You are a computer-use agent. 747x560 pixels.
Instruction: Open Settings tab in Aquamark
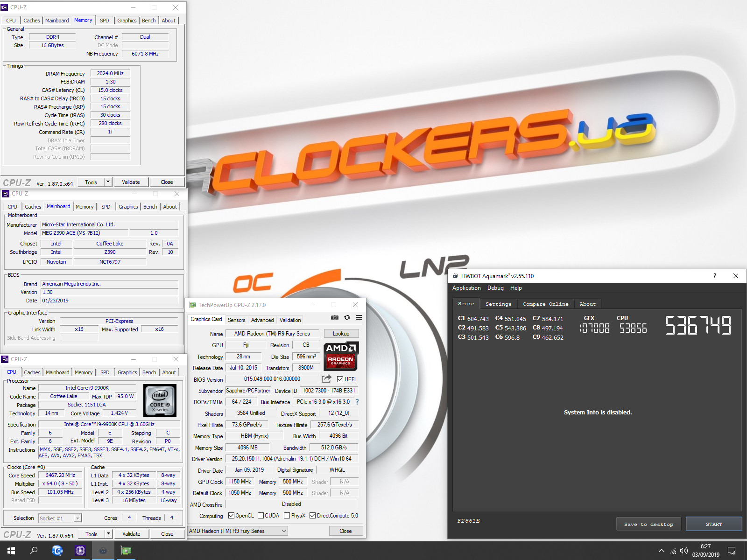click(498, 304)
